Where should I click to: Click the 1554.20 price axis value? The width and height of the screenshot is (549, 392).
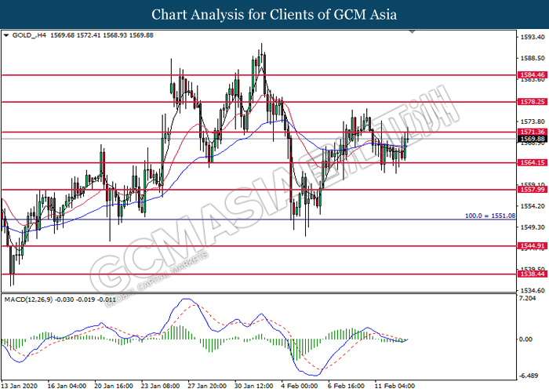click(533, 206)
